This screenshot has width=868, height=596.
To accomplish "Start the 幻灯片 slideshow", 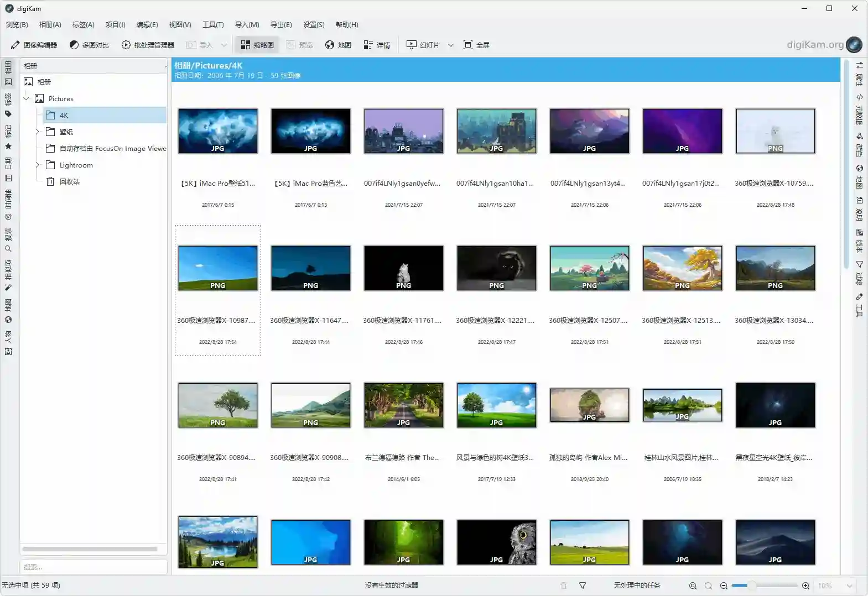I will tap(423, 45).
